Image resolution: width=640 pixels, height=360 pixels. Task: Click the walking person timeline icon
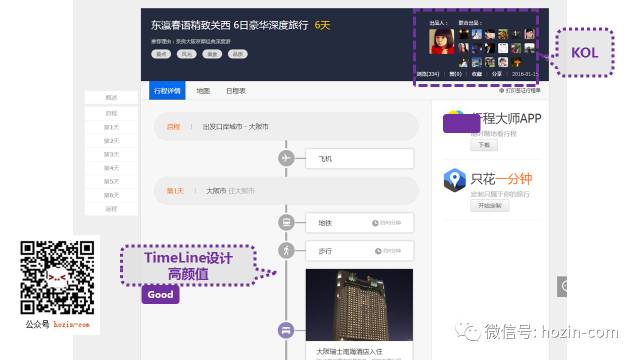click(x=286, y=250)
